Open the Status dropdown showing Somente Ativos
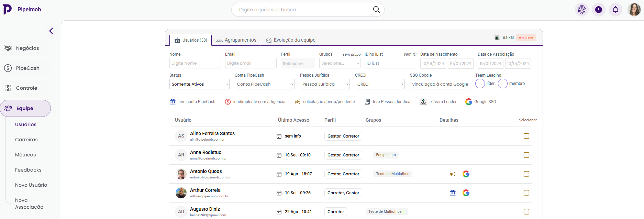The image size is (644, 219). click(199, 84)
